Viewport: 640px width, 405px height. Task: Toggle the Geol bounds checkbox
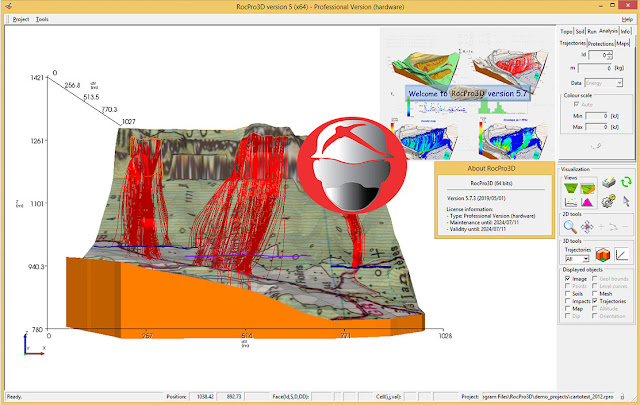tap(595, 278)
